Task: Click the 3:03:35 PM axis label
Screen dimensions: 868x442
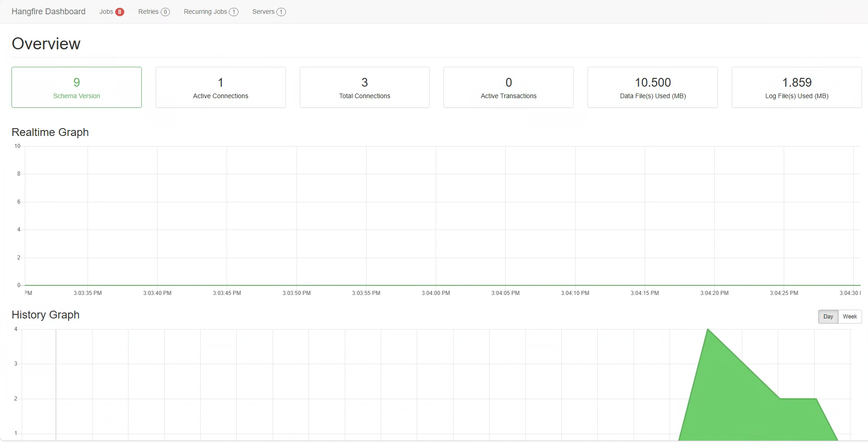Action: tap(87, 293)
